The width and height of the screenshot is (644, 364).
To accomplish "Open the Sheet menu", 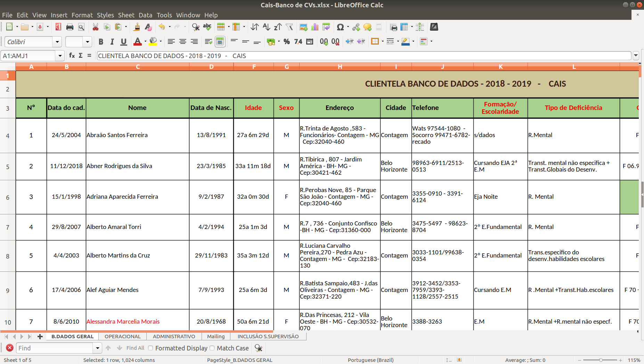I will [x=126, y=15].
